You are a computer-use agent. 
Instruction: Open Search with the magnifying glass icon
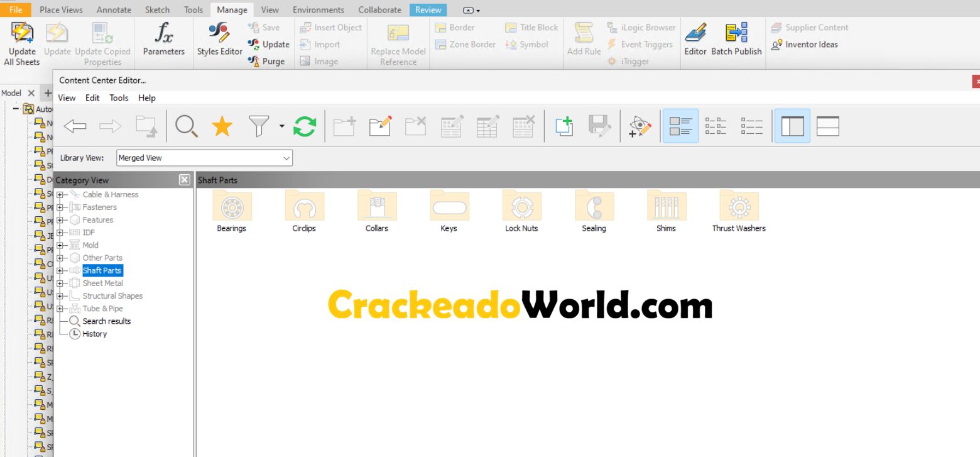[187, 126]
